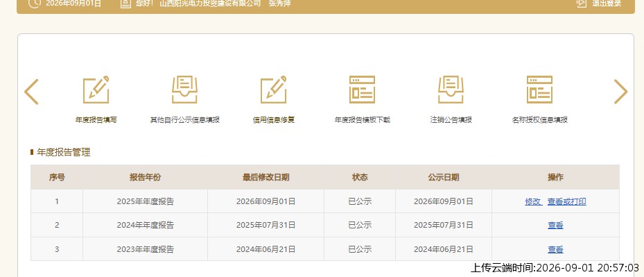
Task: Open the 注销公告填报 tray icon
Action: coord(451,90)
